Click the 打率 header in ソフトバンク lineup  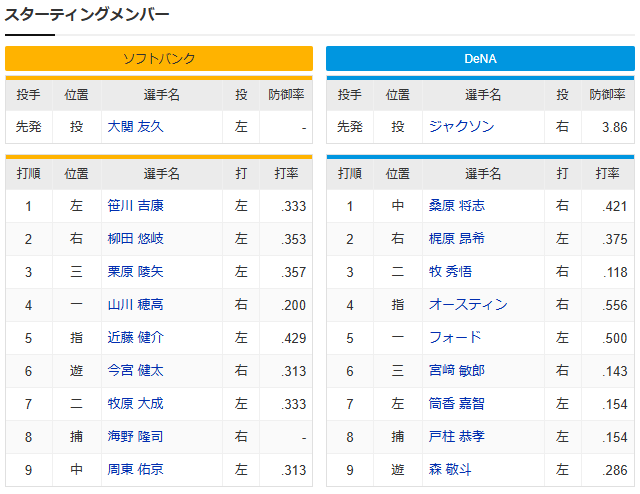[286, 174]
